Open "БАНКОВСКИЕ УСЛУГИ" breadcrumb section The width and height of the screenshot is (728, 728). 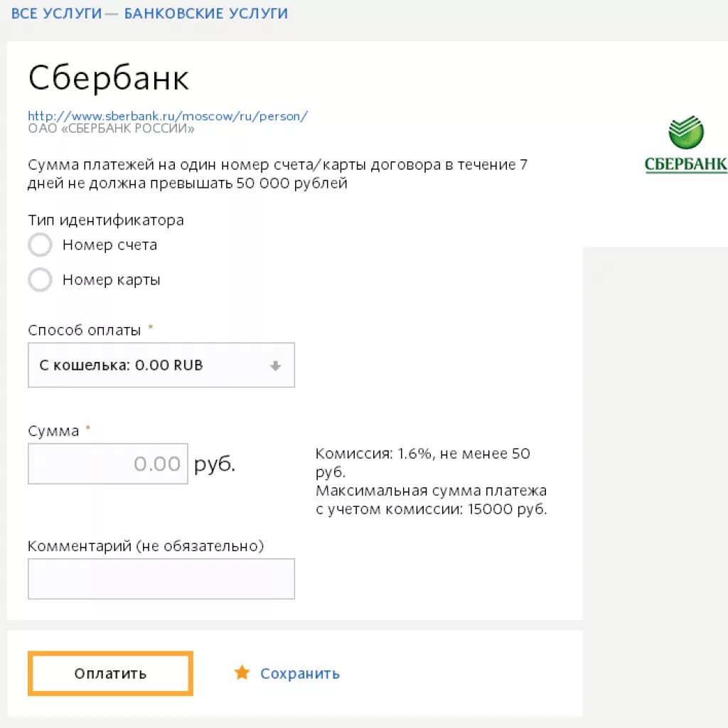tap(206, 14)
